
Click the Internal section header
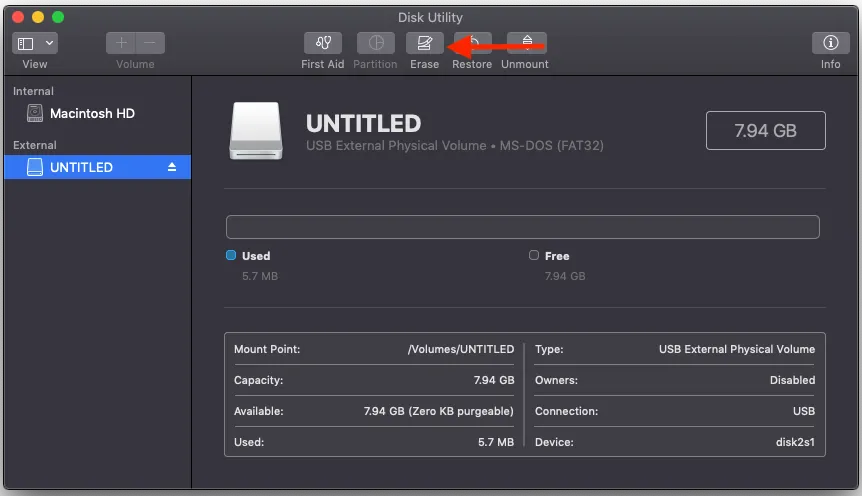click(x=34, y=91)
